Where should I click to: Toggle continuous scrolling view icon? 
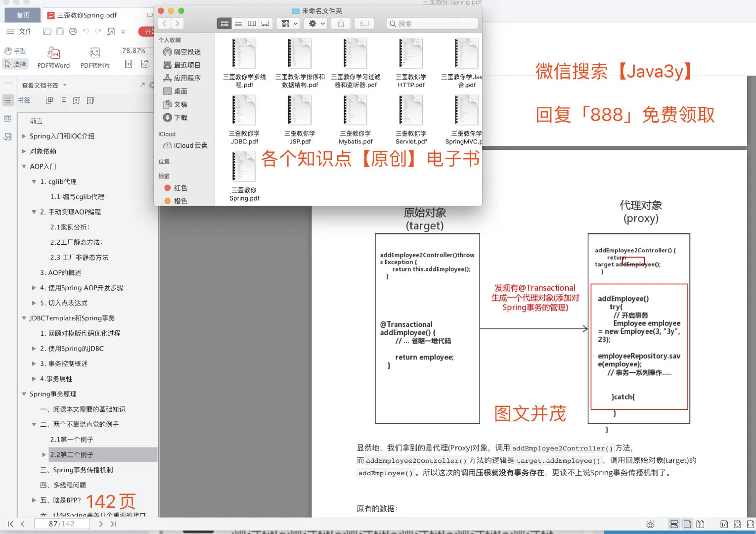coord(674,524)
